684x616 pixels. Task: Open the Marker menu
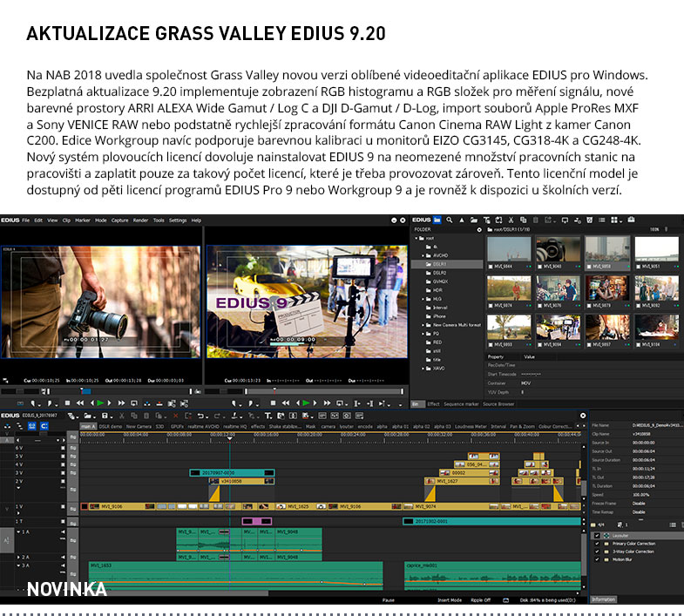[x=83, y=220]
